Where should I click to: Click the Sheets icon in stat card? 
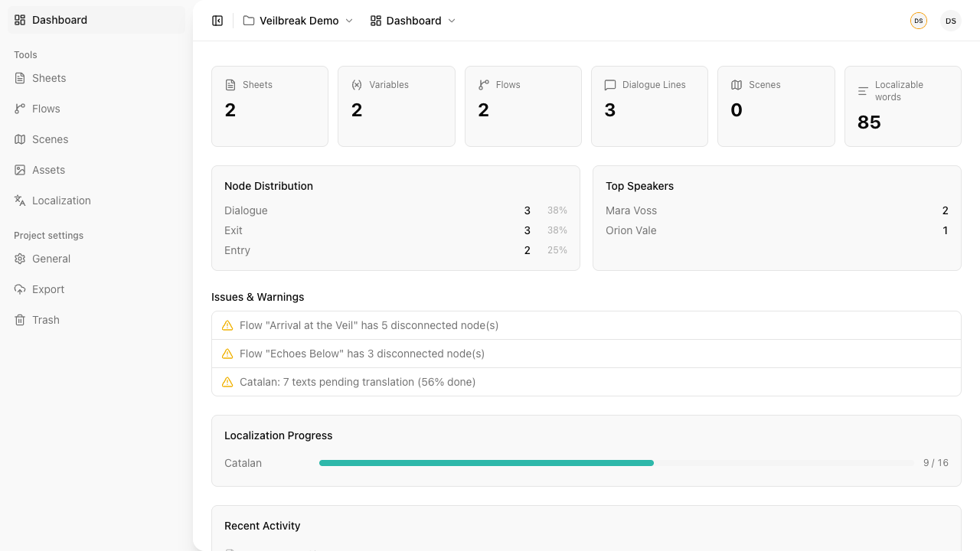pos(230,85)
